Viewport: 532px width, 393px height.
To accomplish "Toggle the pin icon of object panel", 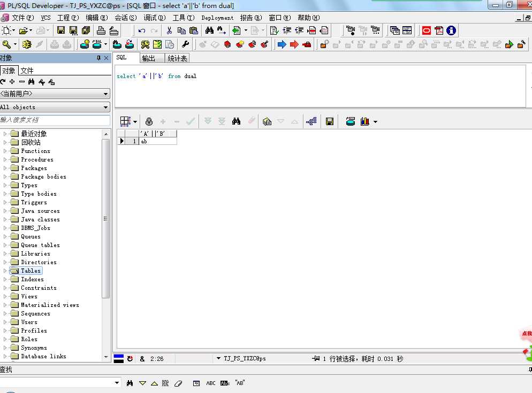I will [98, 58].
